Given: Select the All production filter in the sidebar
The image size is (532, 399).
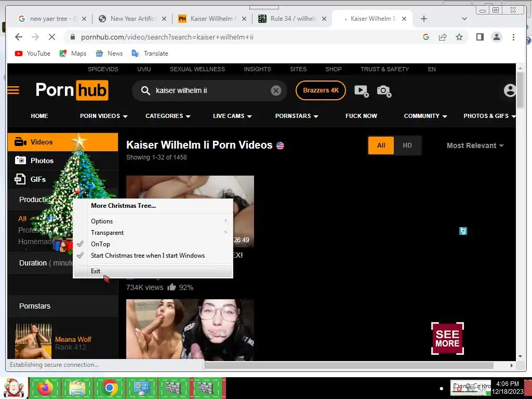Looking at the screenshot, I should click(x=22, y=219).
